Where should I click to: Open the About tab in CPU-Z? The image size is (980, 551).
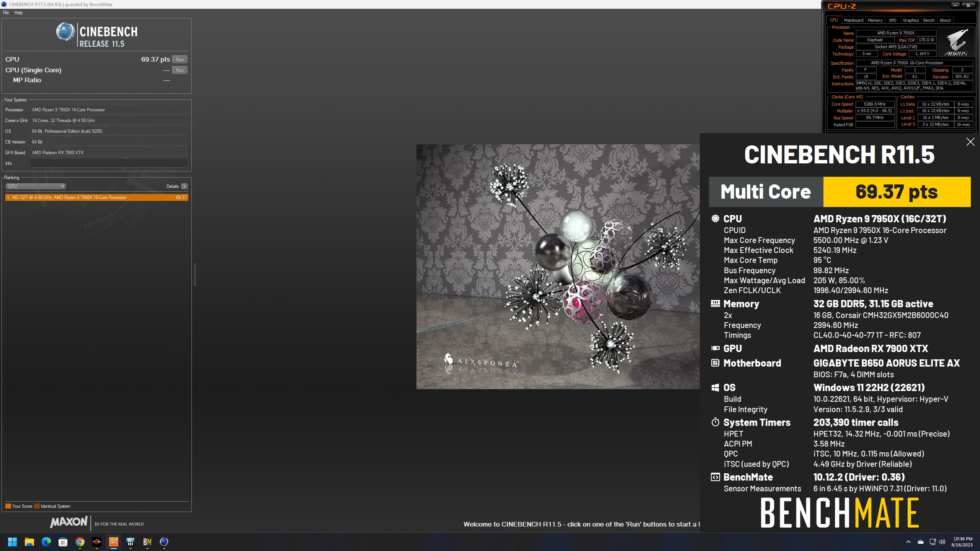coord(945,20)
